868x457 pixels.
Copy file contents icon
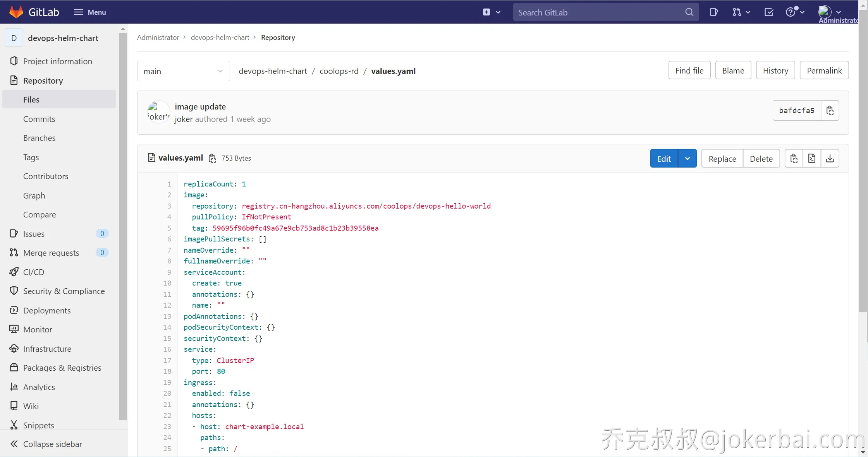pos(794,158)
